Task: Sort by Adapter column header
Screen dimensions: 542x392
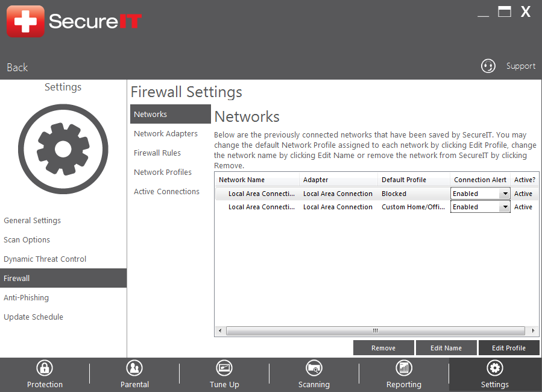Action: (x=338, y=180)
